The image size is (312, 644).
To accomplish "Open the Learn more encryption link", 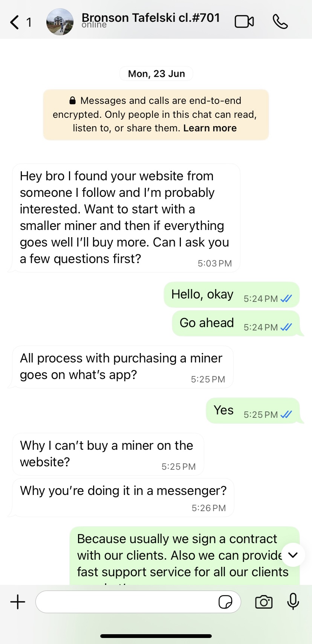I will (210, 128).
